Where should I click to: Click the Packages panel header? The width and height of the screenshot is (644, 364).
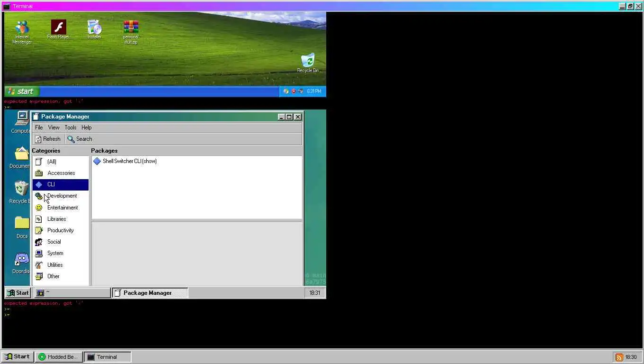point(104,151)
